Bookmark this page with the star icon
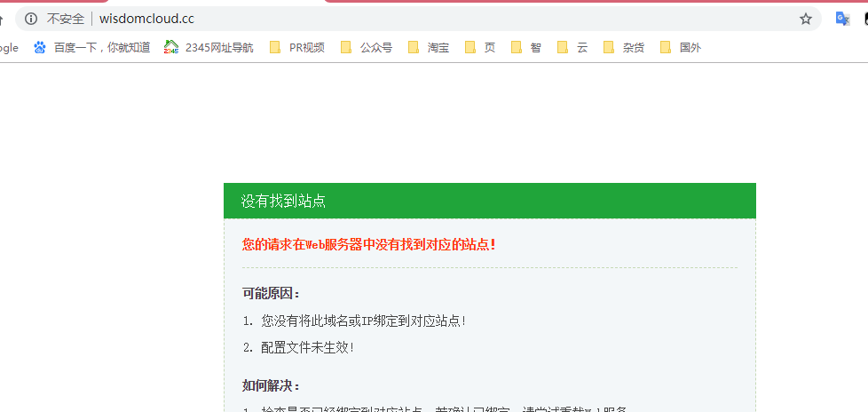 [x=806, y=20]
